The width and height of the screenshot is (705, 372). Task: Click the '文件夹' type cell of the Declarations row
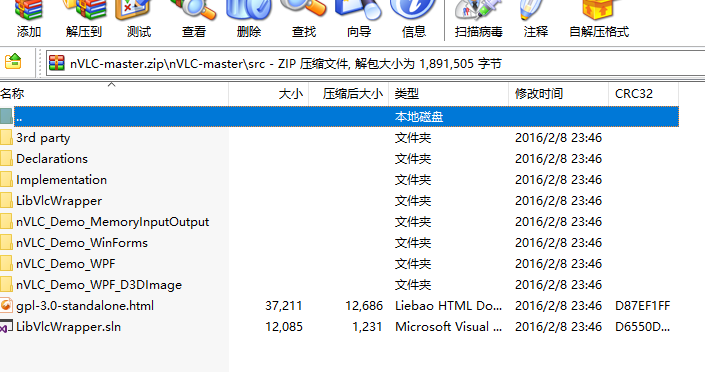413,159
